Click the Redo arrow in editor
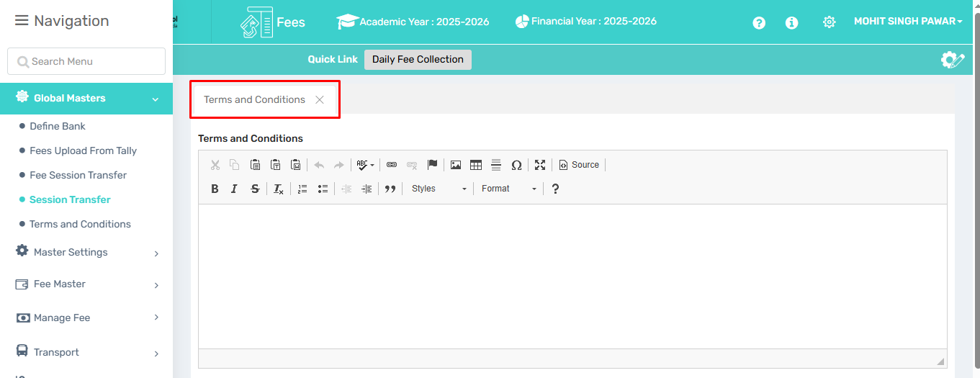The height and width of the screenshot is (378, 980). pos(339,165)
